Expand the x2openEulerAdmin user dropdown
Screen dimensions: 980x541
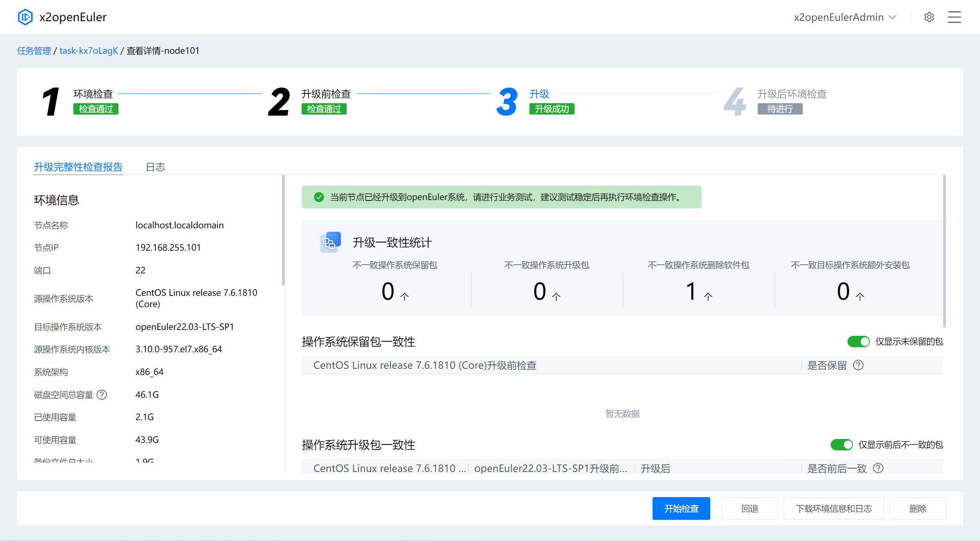tap(845, 17)
